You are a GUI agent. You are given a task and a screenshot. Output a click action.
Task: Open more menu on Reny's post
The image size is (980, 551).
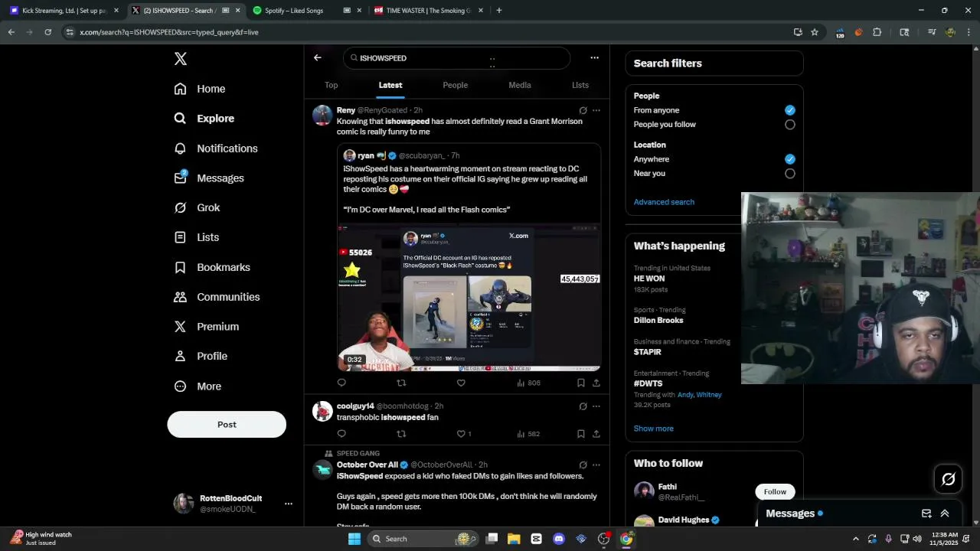tap(596, 110)
